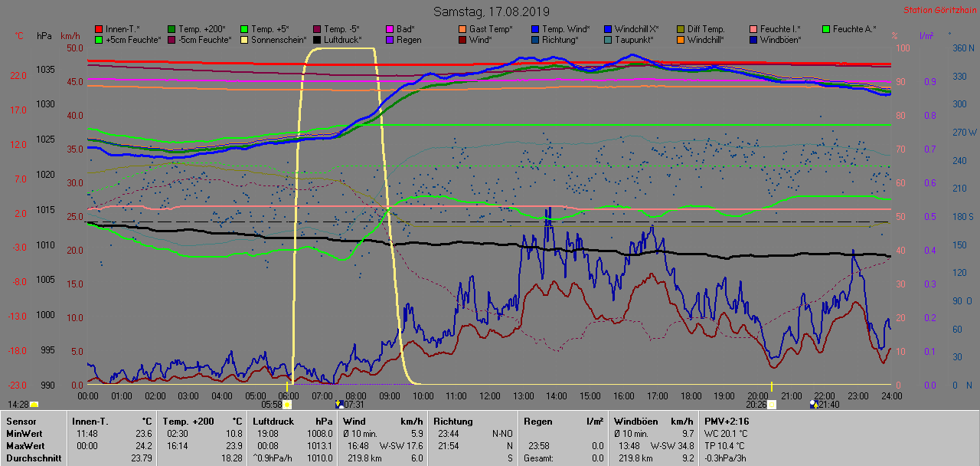The height and width of the screenshot is (466, 980).
Task: Click the Station Göritzhain label
Action: pyautogui.click(x=939, y=10)
